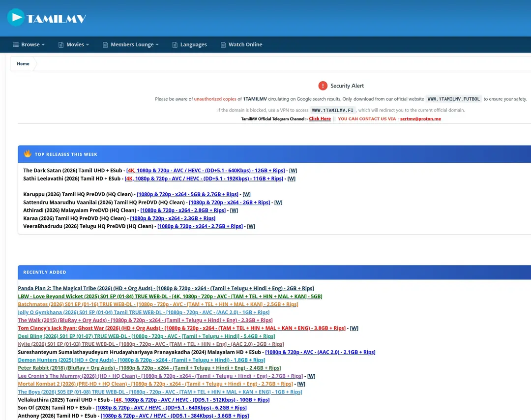The image size is (531, 420).
Task: Open Tom Clancy's Jack Ryan: Ghost War entry
Action: 181,328
